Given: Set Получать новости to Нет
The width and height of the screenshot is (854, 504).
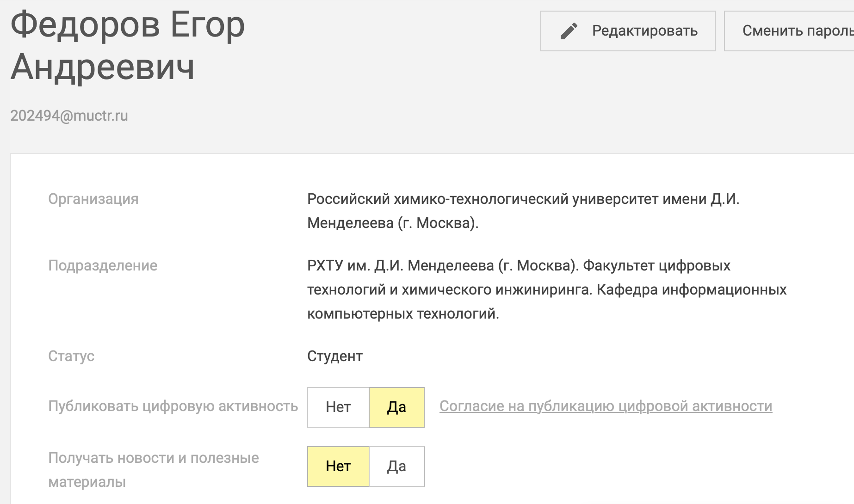Looking at the screenshot, I should click(338, 467).
